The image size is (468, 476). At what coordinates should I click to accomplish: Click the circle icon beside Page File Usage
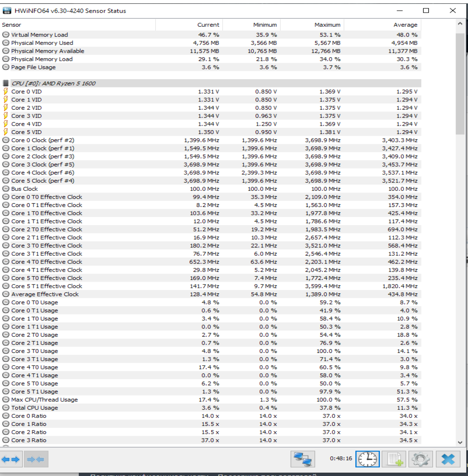click(6, 67)
